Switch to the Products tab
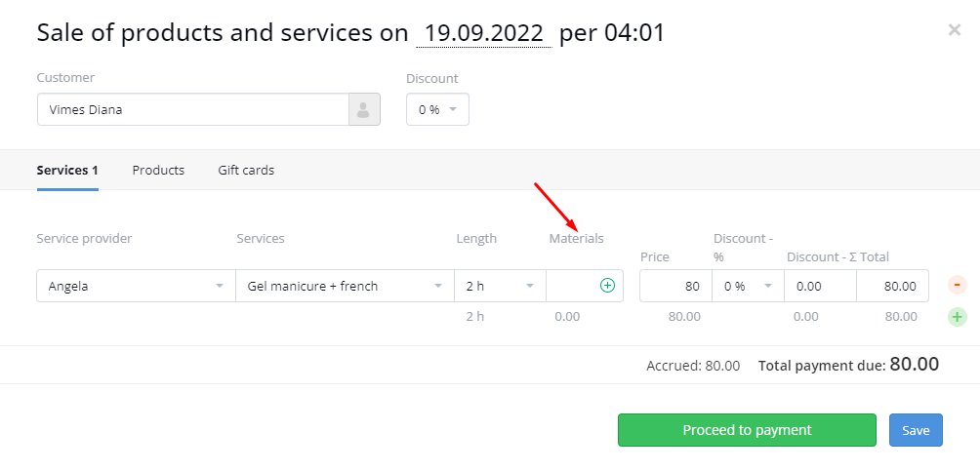980x471 pixels. [x=158, y=170]
